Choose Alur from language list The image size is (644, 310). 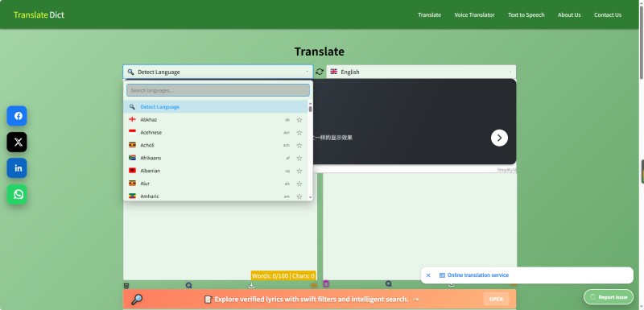tap(216, 183)
